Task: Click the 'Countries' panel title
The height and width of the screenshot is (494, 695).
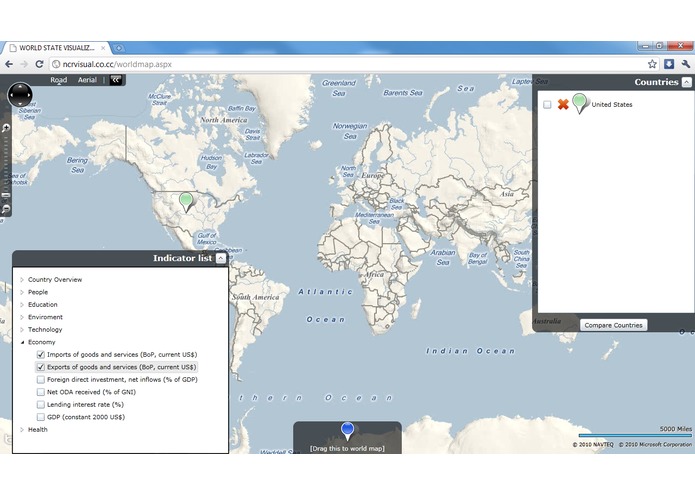Action: pyautogui.click(x=656, y=82)
